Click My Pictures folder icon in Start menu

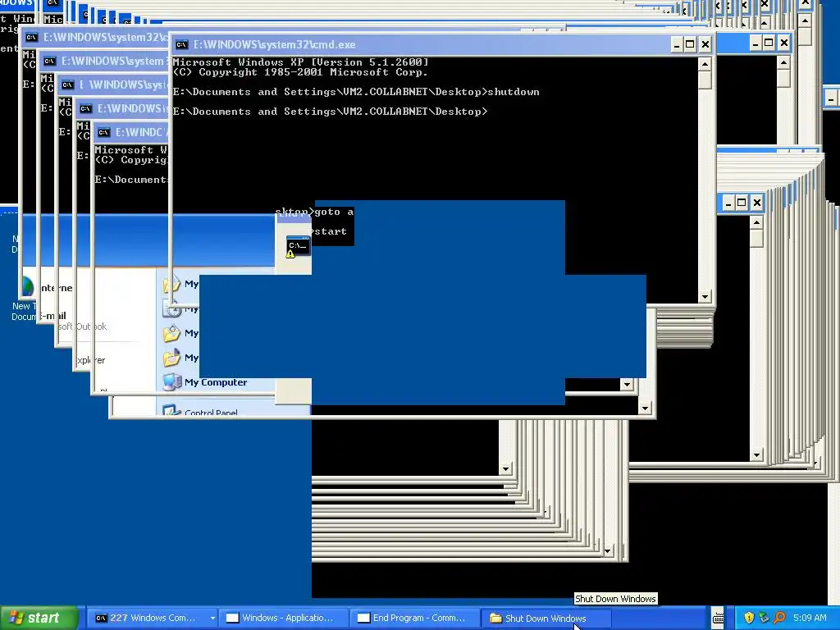tap(171, 333)
